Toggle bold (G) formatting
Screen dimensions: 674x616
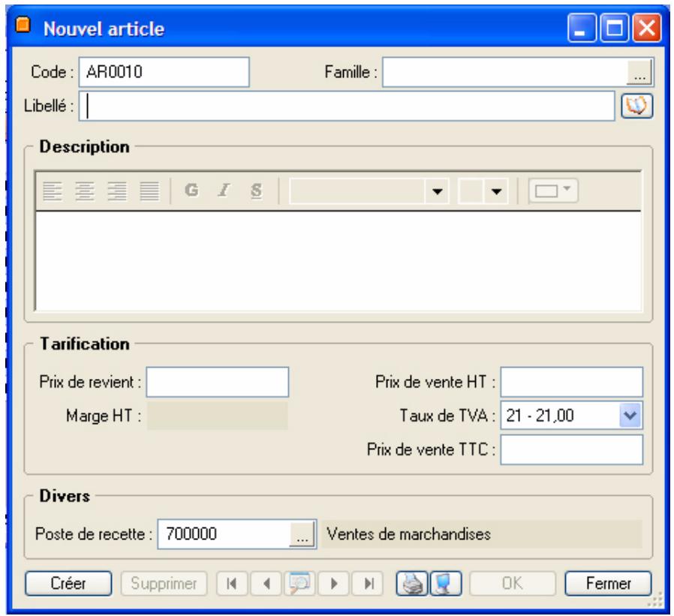point(191,190)
